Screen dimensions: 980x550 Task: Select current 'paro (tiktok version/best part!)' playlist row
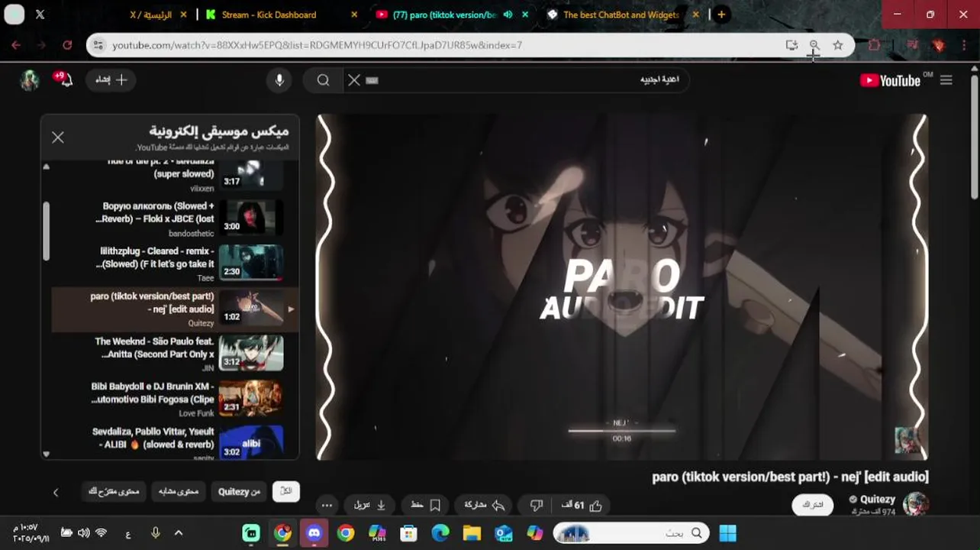[x=175, y=309]
